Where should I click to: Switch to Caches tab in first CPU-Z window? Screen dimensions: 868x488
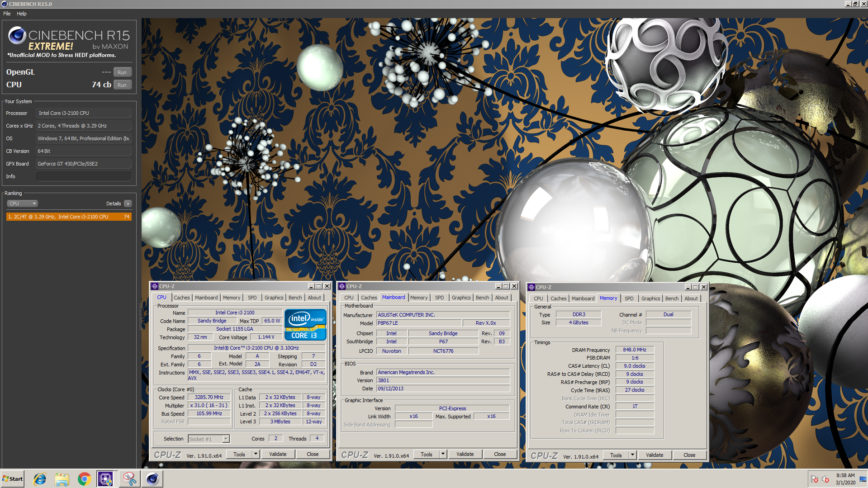[182, 298]
